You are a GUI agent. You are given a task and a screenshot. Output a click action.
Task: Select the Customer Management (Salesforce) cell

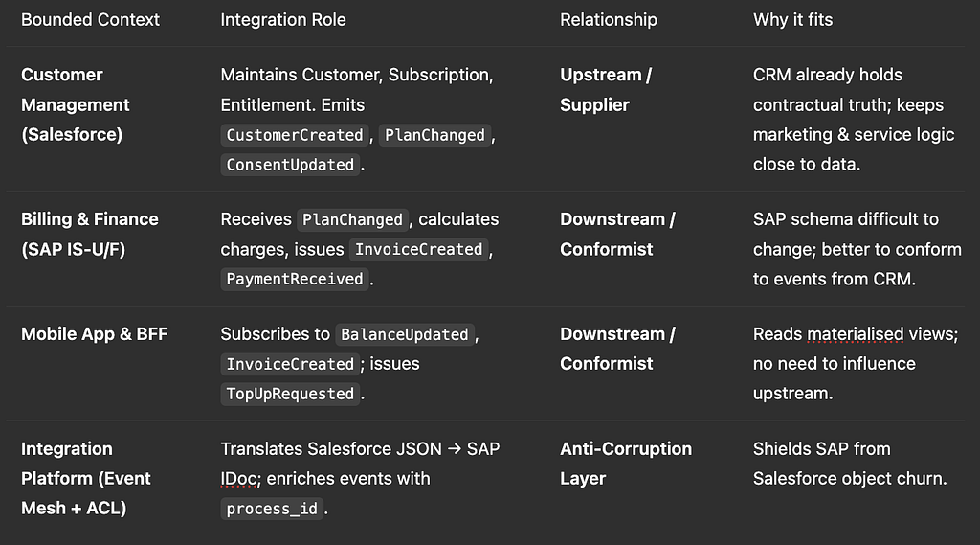pyautogui.click(x=75, y=104)
